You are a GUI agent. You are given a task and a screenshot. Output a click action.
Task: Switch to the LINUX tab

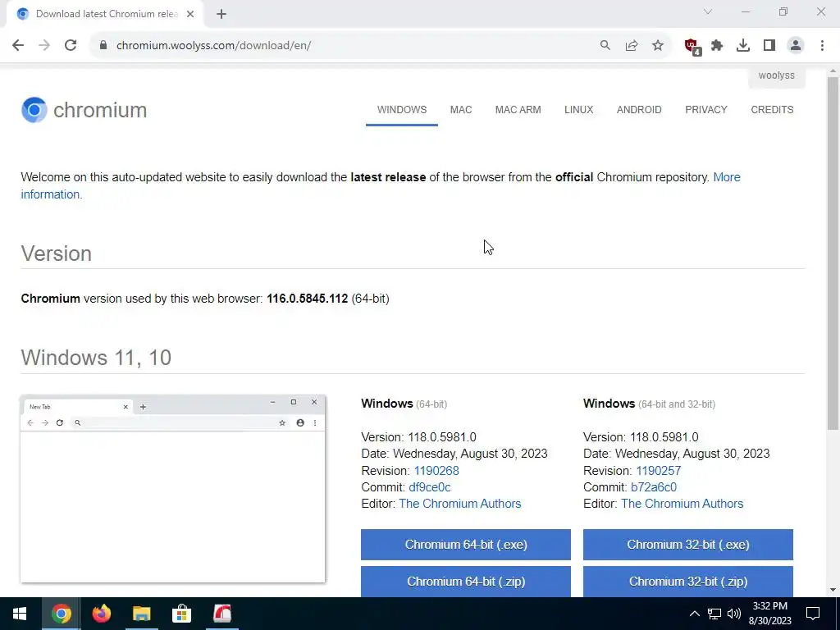[578, 110]
